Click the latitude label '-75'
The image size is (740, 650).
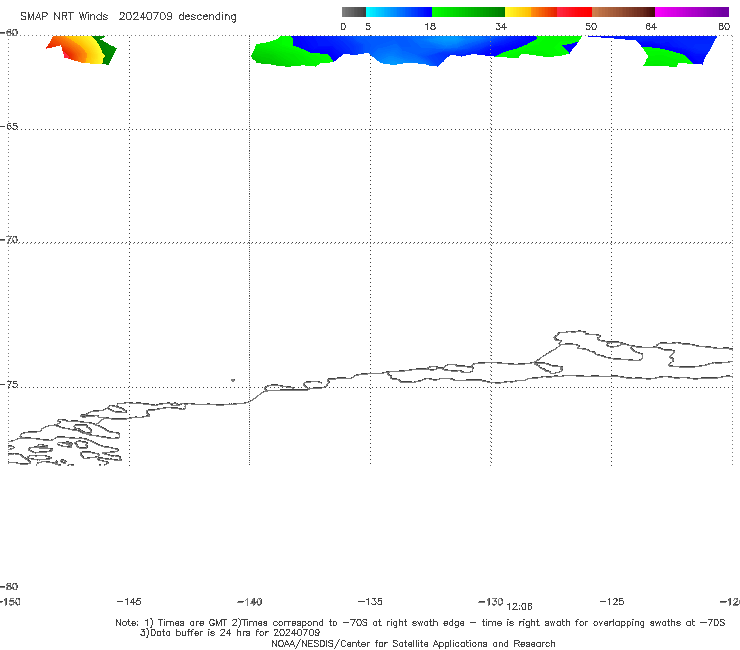coord(9,385)
